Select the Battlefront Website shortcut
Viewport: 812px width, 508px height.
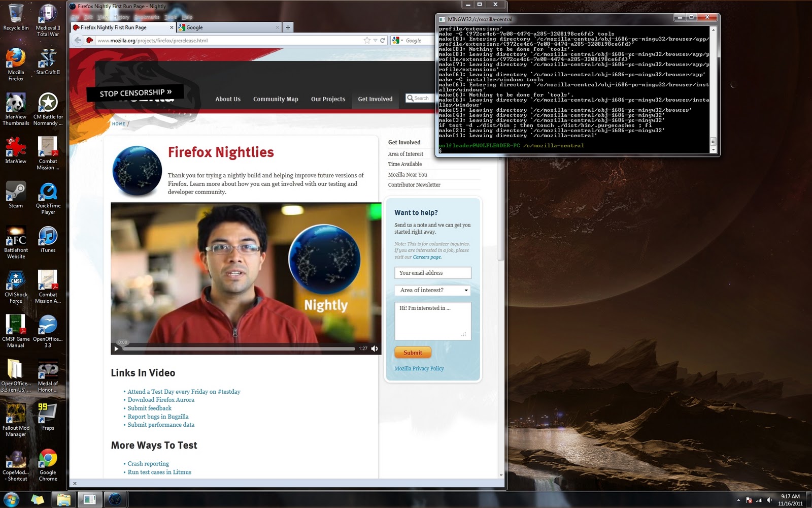(16, 243)
